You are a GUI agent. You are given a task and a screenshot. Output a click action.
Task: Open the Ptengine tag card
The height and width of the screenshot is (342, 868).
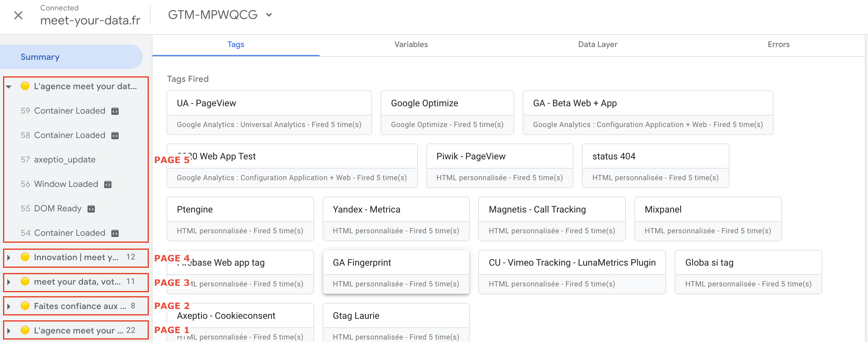tap(240, 219)
